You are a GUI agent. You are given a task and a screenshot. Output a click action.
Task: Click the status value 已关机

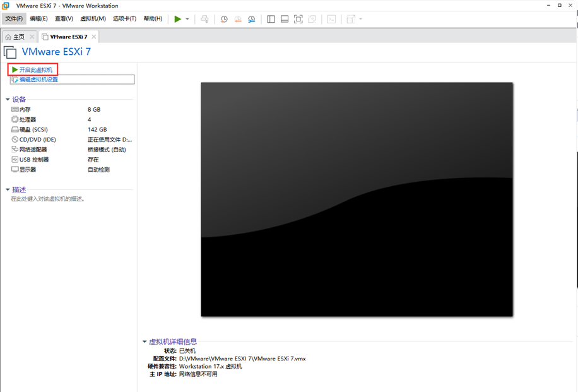point(187,351)
